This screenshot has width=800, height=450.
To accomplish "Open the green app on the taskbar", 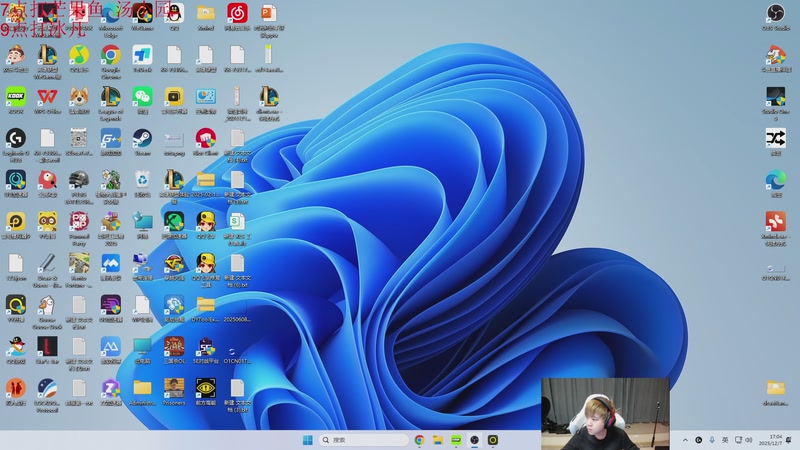I will point(456,440).
